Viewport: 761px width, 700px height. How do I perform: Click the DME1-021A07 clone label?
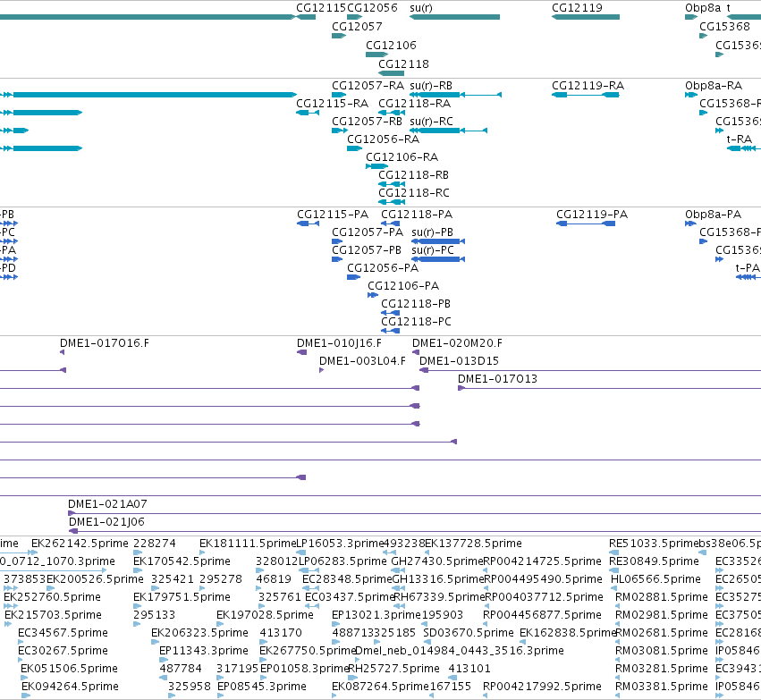[x=107, y=504]
